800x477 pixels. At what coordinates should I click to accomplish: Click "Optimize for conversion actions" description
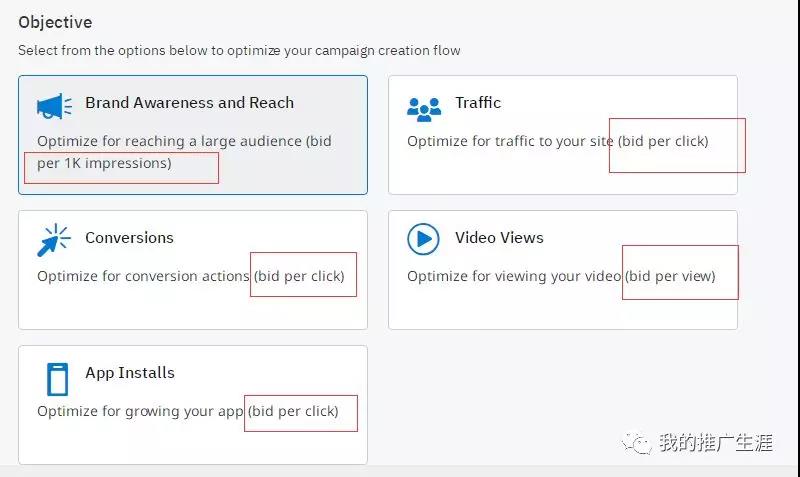tap(143, 277)
